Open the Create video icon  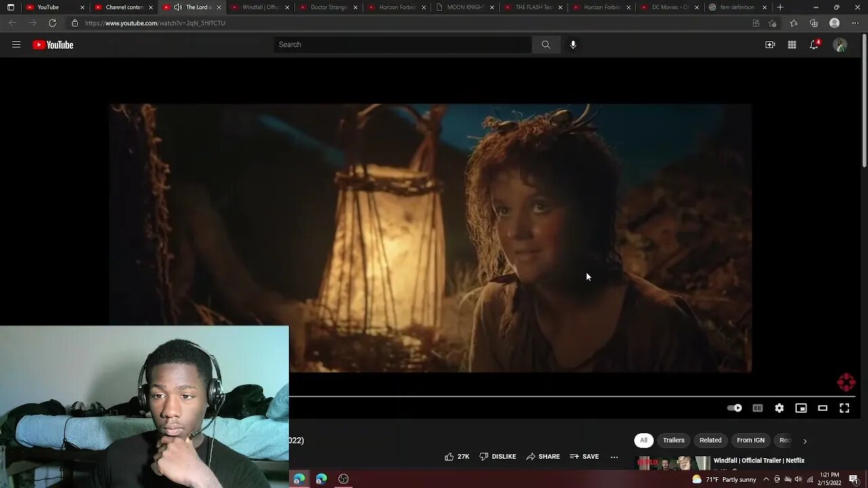point(770,45)
